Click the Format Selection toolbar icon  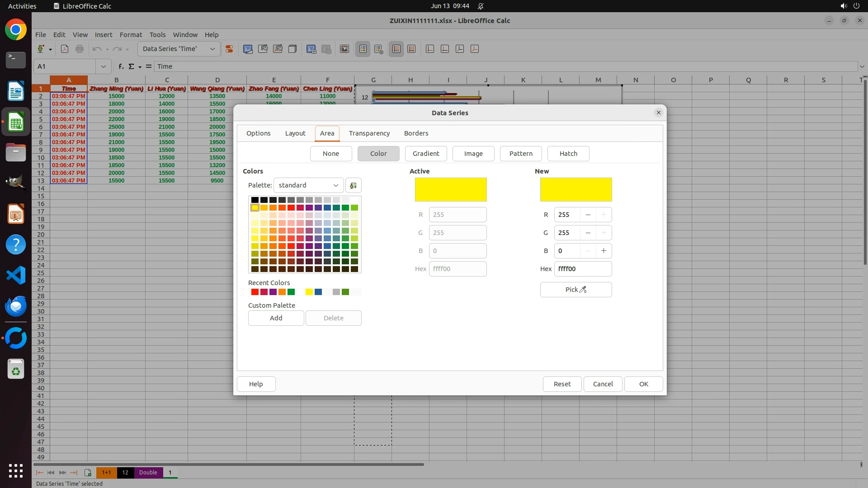(229, 49)
